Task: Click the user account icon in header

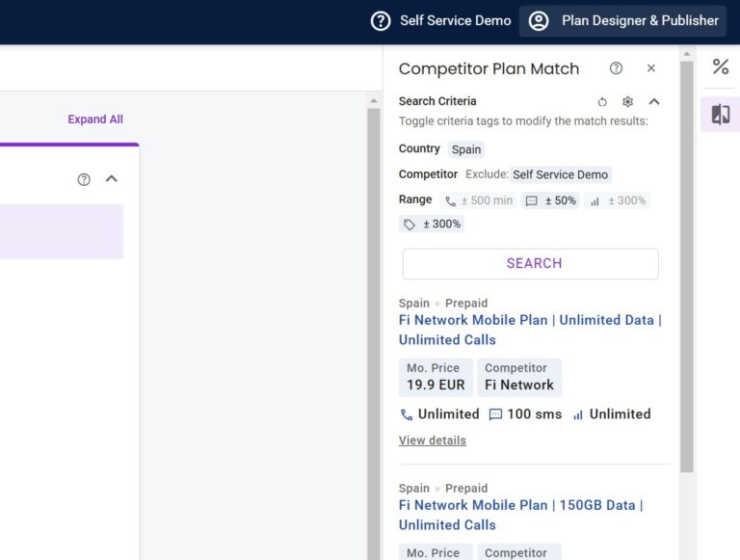Action: tap(539, 21)
